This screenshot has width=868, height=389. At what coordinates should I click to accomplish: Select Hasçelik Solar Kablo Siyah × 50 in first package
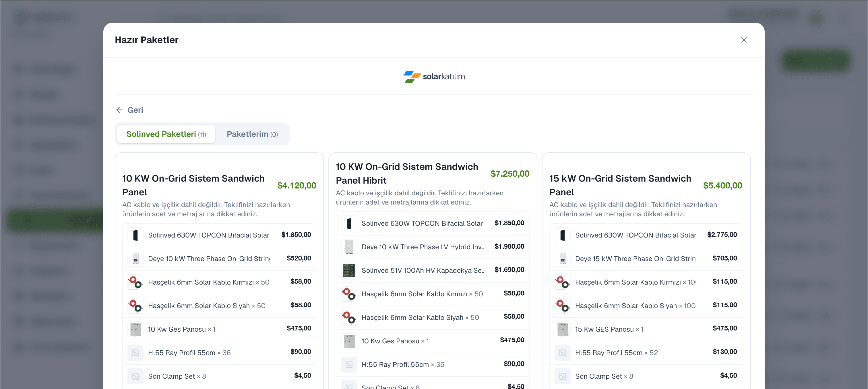coord(219,306)
